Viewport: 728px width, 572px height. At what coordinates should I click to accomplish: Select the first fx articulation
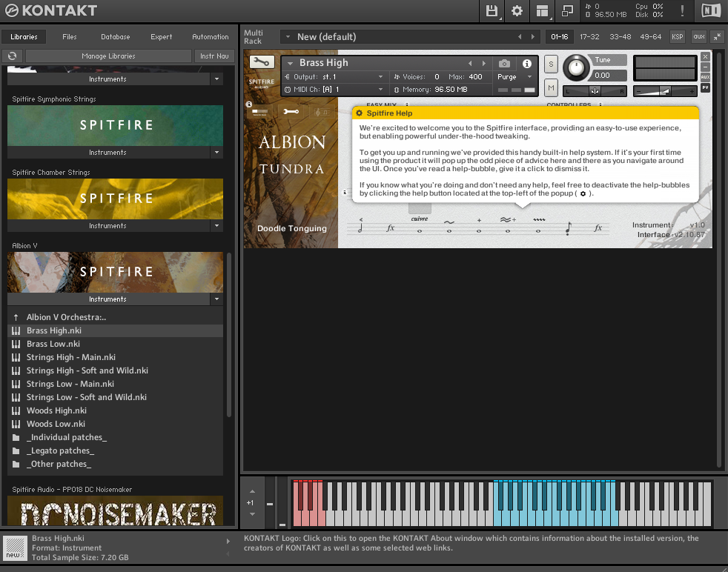[391, 227]
